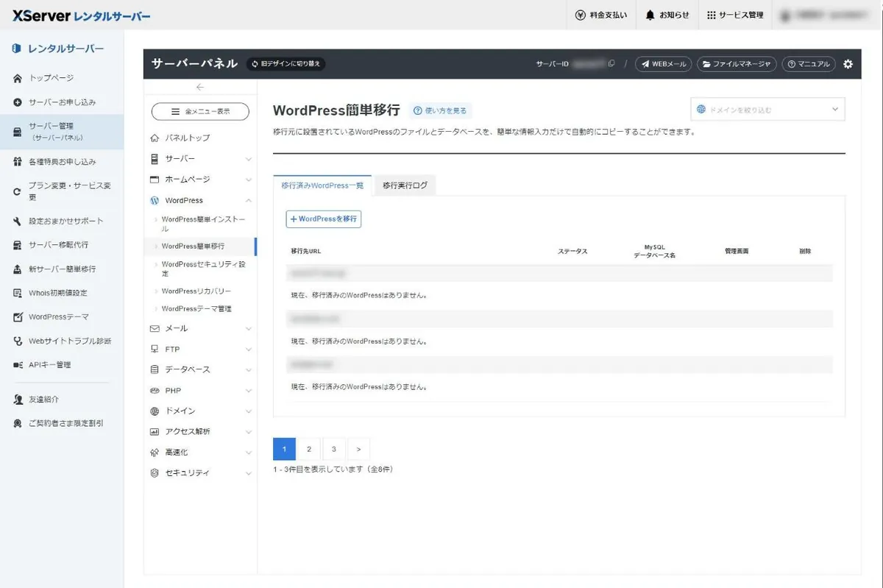This screenshot has width=883, height=588.
Task: Open the ドメインを絞り込む dropdown
Action: pyautogui.click(x=767, y=110)
